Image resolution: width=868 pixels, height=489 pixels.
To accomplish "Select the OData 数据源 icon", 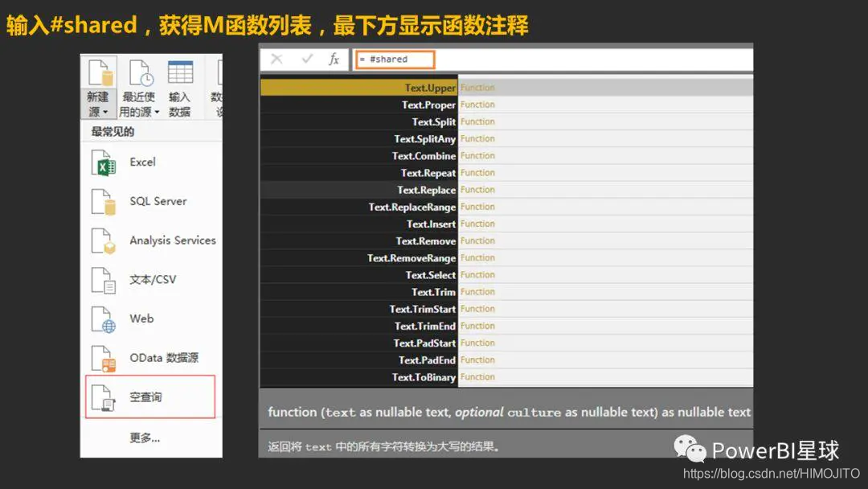I will click(104, 358).
